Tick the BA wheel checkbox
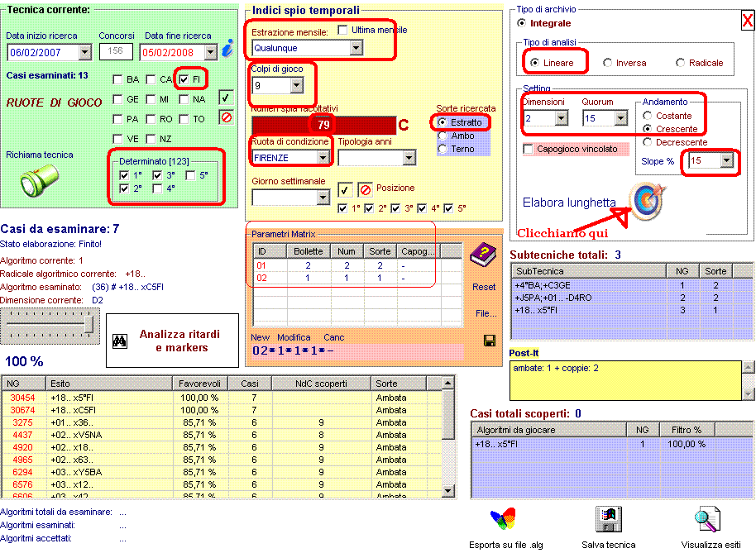 click(x=117, y=79)
